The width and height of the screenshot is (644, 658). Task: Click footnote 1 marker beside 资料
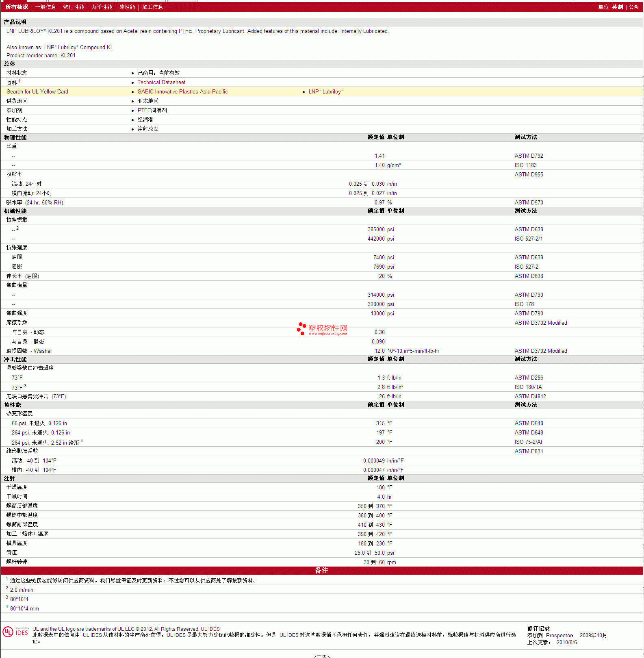coord(20,81)
